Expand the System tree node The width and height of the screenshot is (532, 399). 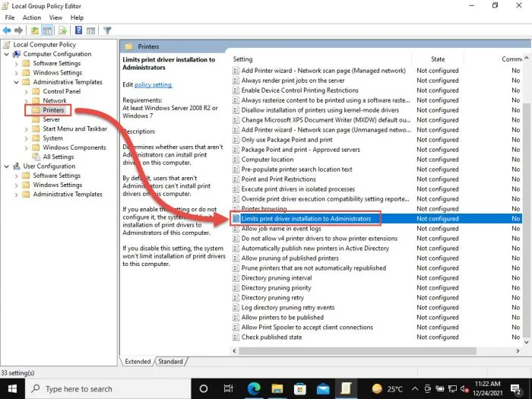click(x=26, y=138)
